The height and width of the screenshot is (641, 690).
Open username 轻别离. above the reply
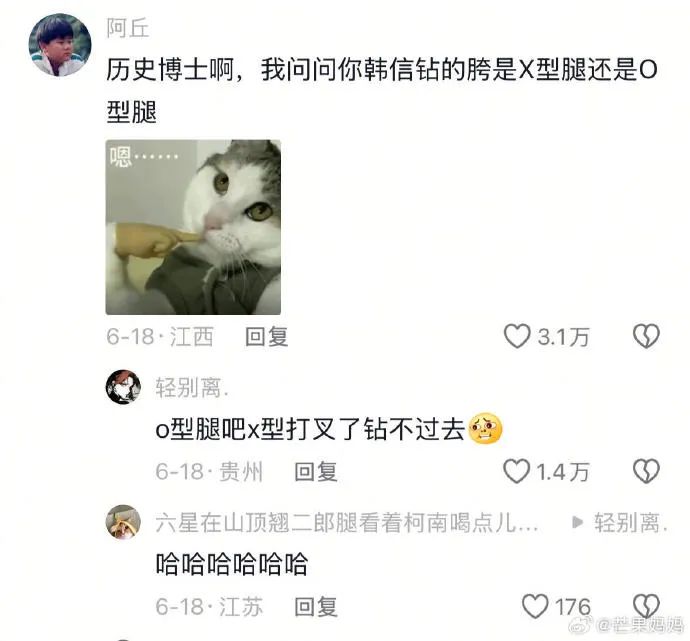click(192, 388)
